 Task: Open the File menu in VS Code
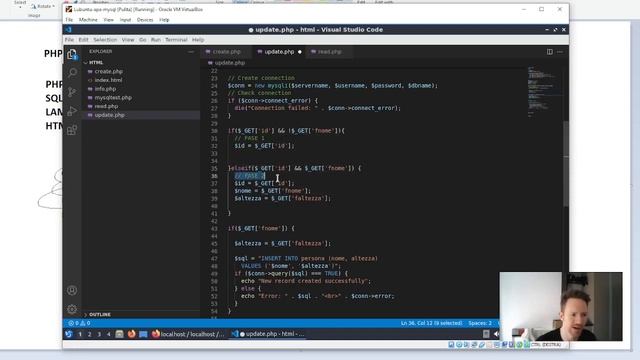[69, 40]
